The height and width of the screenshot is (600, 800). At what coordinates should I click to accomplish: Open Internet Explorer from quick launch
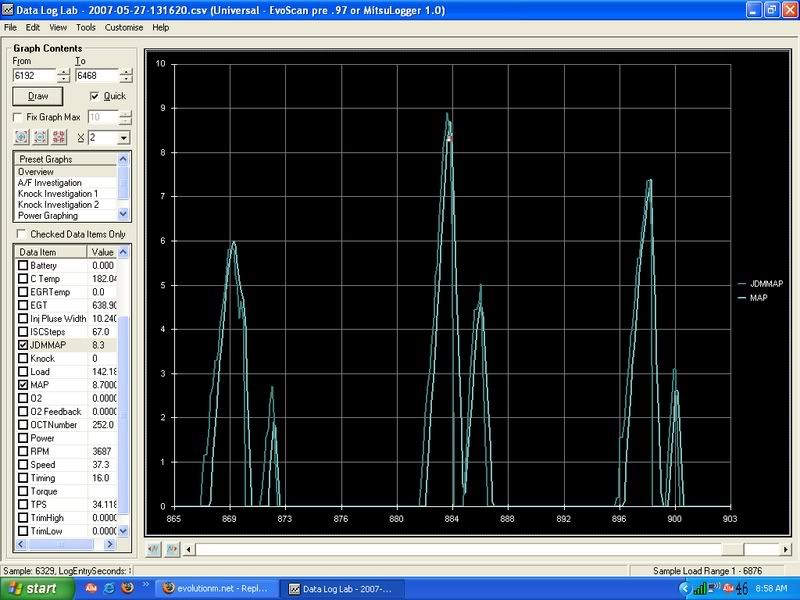[x=107, y=589]
